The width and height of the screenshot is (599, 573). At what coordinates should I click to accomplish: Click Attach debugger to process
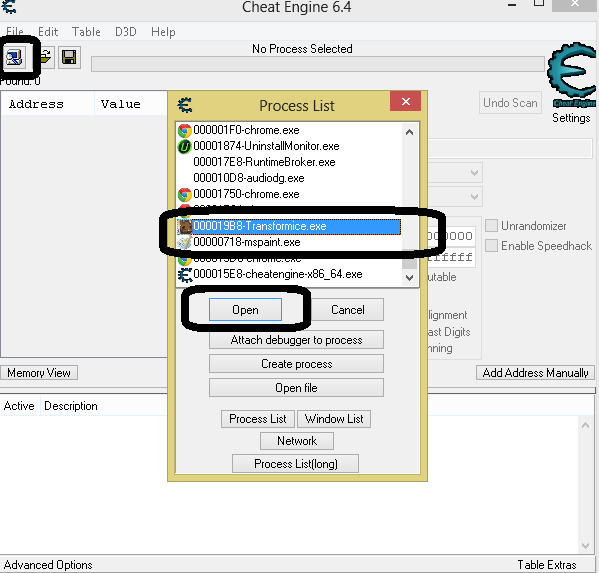(x=296, y=340)
